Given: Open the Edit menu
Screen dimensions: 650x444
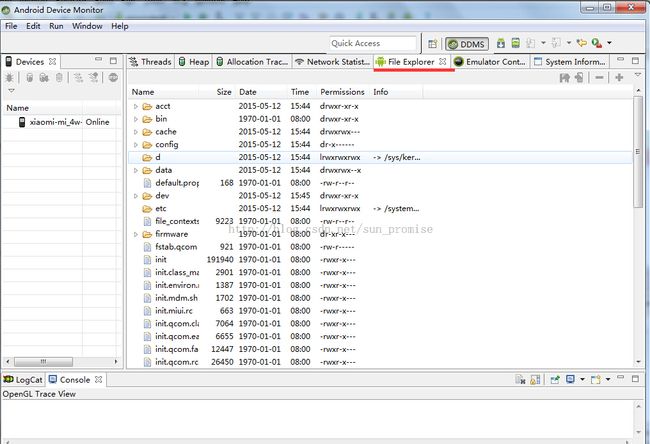Looking at the screenshot, I should 33,26.
